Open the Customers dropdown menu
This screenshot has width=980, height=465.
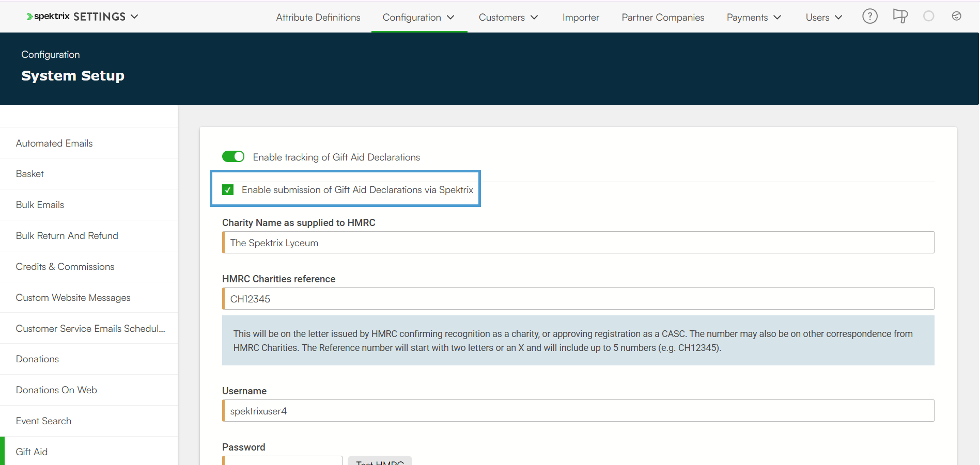click(509, 18)
